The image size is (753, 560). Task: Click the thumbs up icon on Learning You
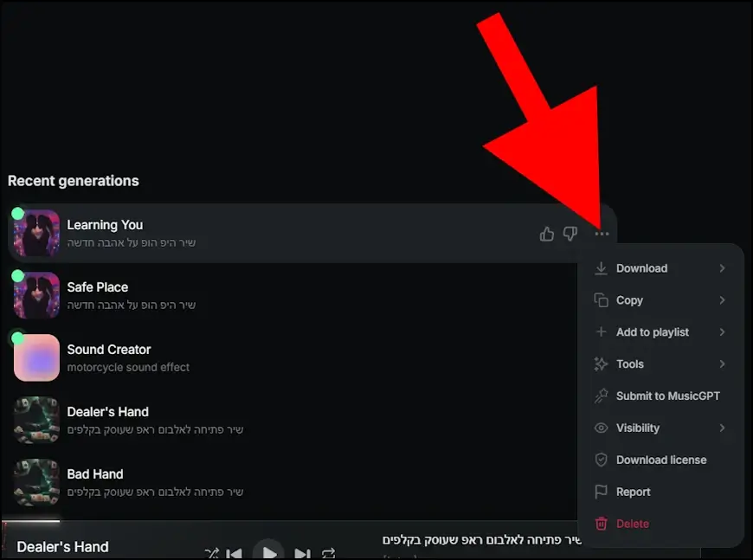(546, 234)
